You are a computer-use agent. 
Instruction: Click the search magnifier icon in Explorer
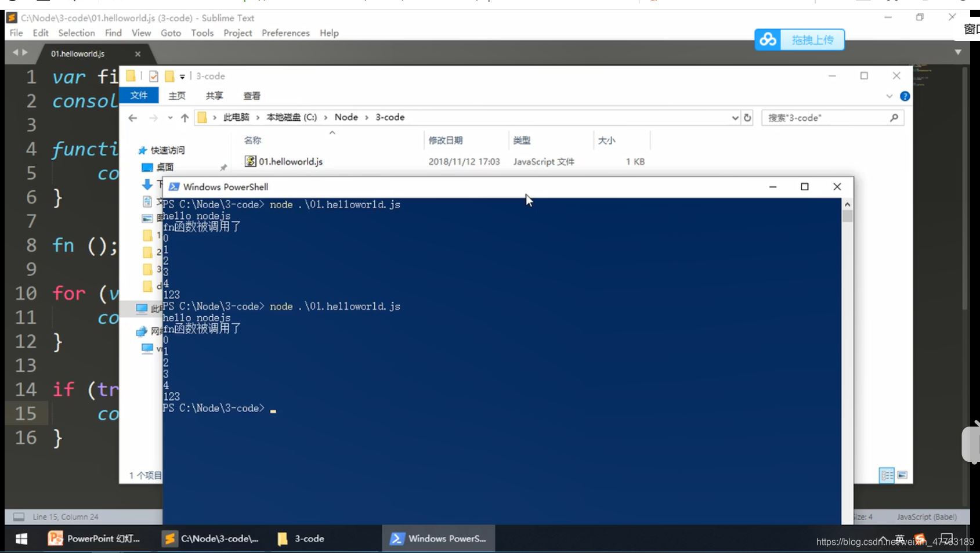[x=894, y=118]
